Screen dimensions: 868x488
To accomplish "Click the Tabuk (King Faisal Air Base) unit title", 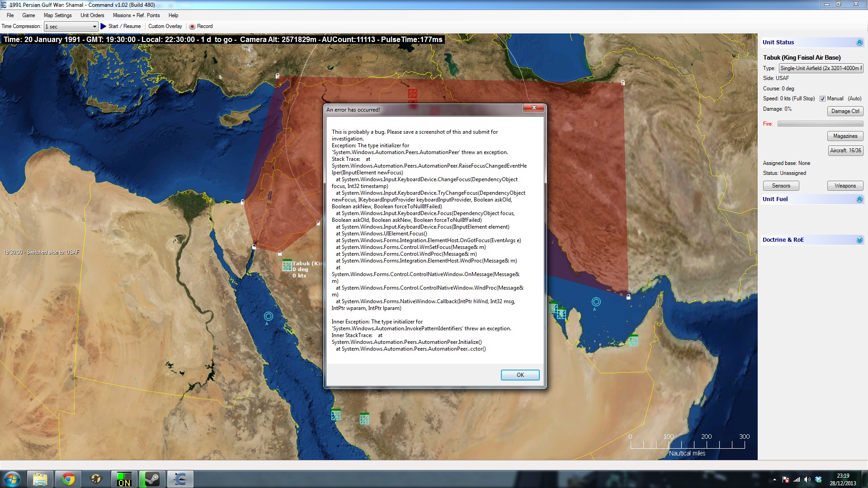I will (x=802, y=57).
